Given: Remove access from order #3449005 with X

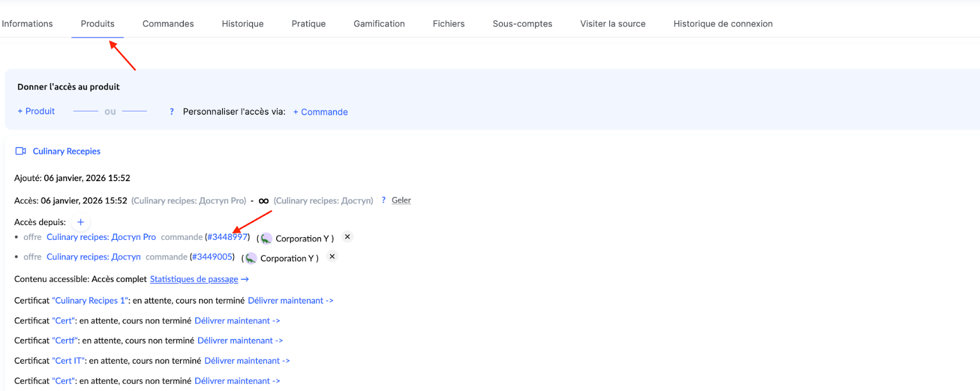Looking at the screenshot, I should [x=332, y=257].
